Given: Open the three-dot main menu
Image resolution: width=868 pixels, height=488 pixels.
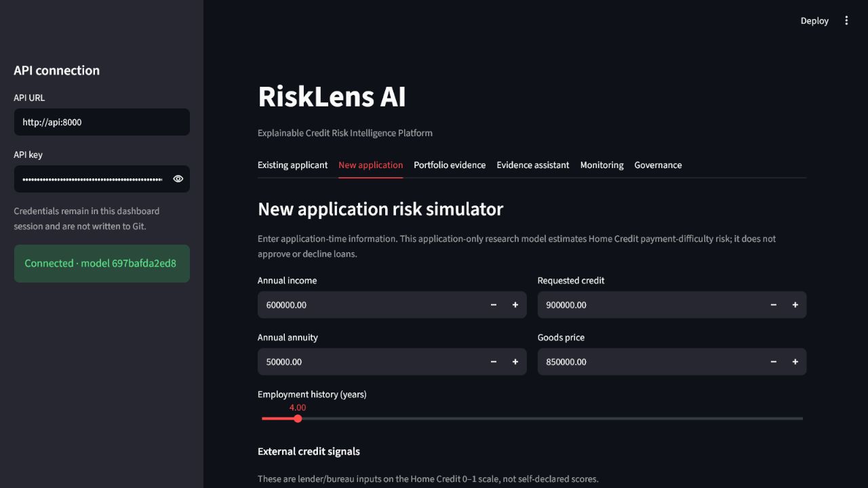Looking at the screenshot, I should coord(846,21).
